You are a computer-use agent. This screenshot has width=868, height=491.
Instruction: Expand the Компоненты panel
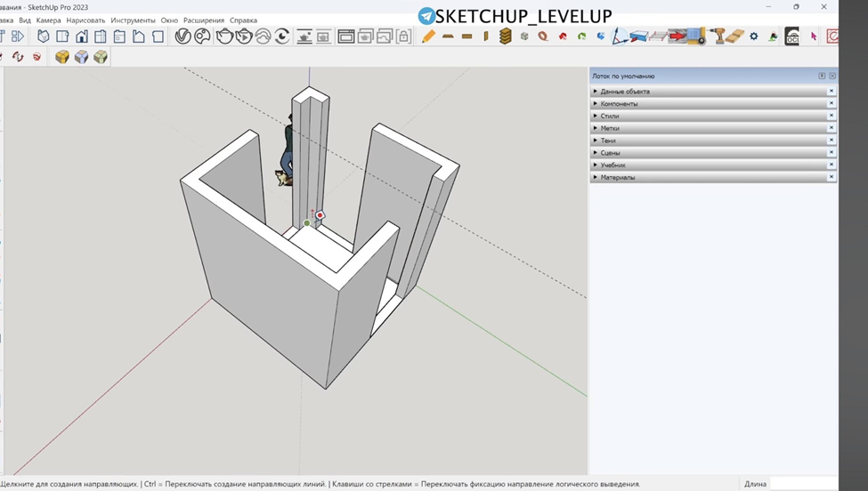coord(714,103)
